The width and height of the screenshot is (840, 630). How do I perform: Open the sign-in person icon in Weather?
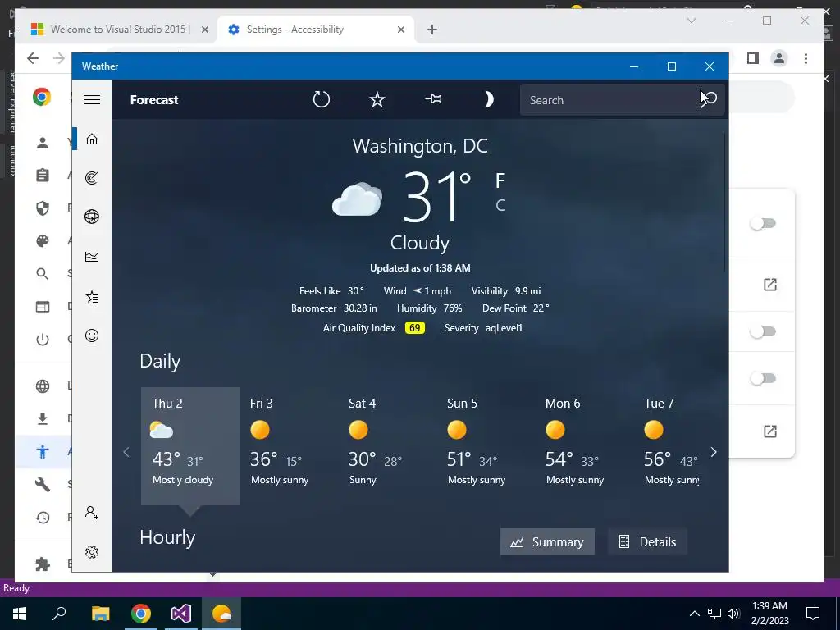(x=92, y=513)
